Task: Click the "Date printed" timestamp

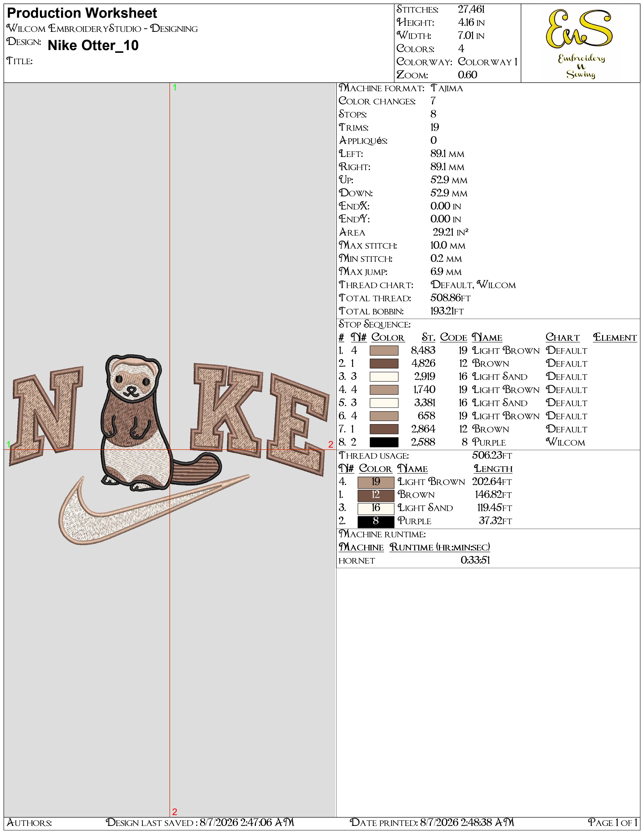Action: 432,822
